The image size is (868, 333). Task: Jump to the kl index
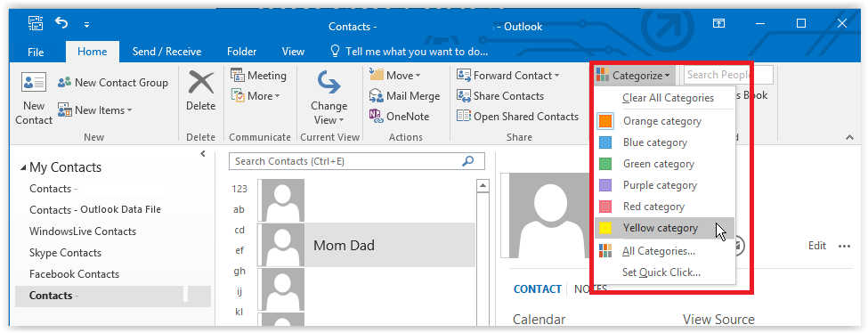pyautogui.click(x=239, y=312)
